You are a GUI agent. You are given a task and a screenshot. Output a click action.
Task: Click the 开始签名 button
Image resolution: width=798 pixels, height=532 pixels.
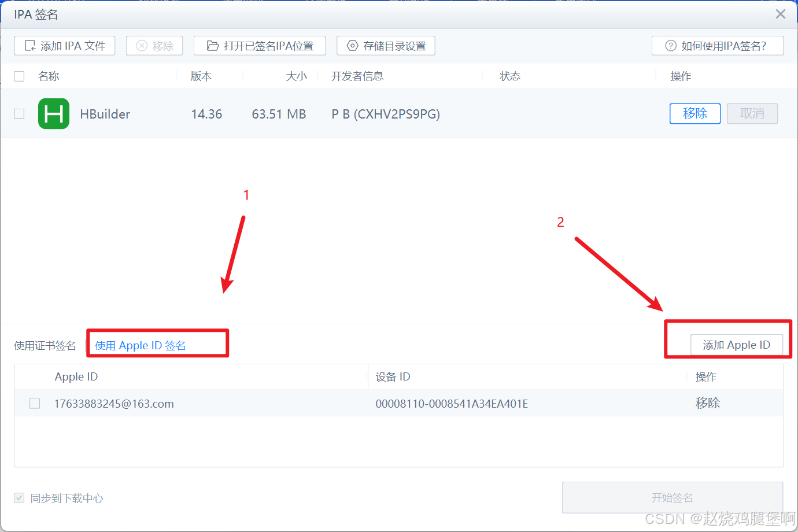point(673,497)
